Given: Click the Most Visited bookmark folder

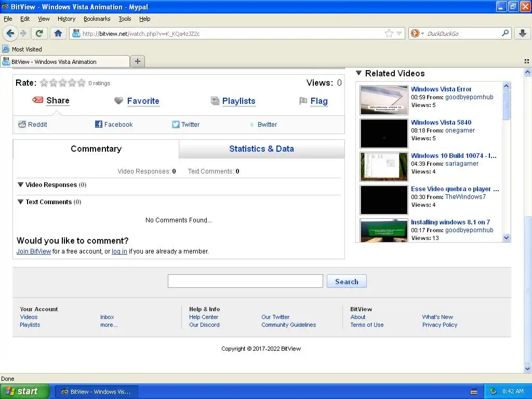Looking at the screenshot, I should [x=22, y=49].
